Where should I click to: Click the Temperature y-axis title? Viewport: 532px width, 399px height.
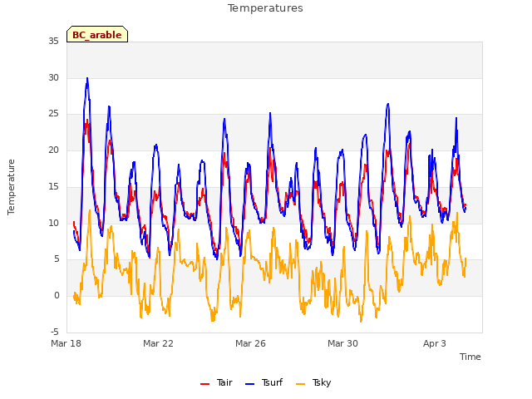pyautogui.click(x=11, y=187)
